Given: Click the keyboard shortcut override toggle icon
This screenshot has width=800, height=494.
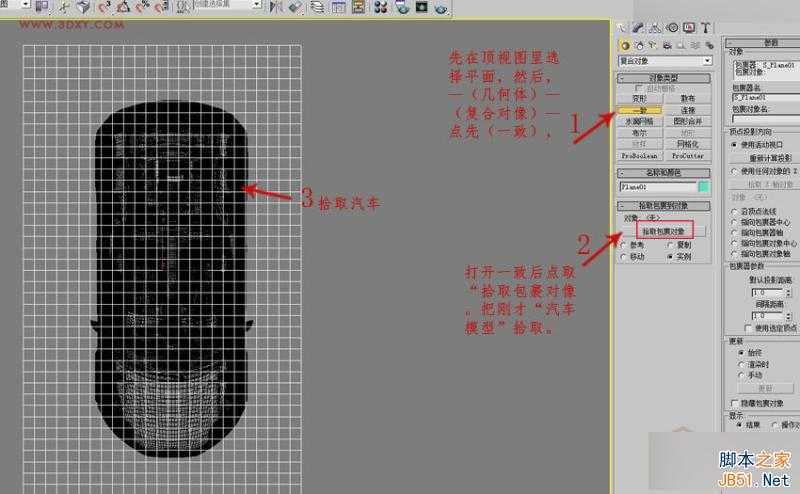Looking at the screenshot, I should [x=83, y=6].
